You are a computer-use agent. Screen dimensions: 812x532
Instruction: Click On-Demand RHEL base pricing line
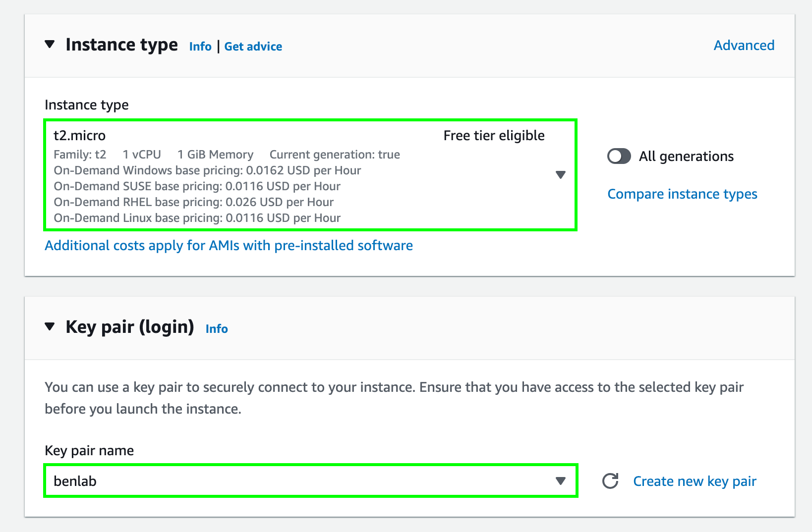coord(194,202)
